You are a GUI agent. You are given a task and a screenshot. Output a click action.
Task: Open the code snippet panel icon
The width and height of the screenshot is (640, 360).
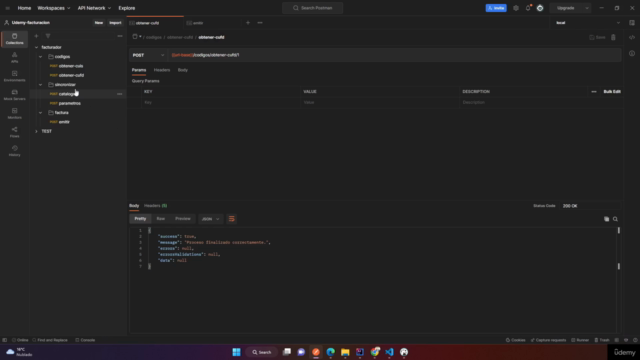(x=632, y=37)
